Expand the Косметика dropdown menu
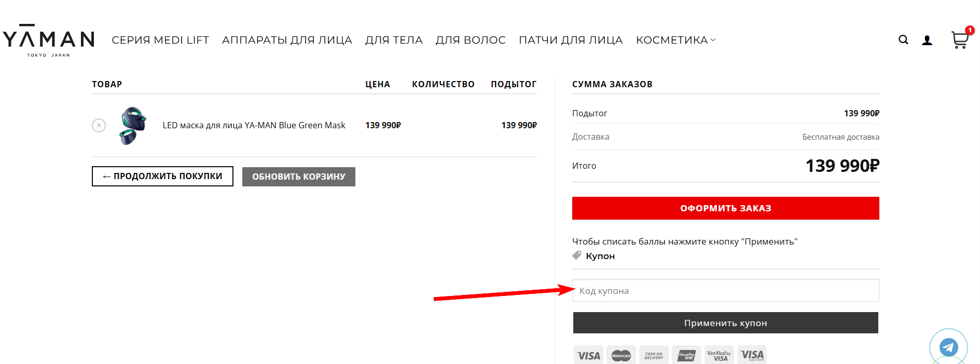980x364 pixels. pos(675,40)
